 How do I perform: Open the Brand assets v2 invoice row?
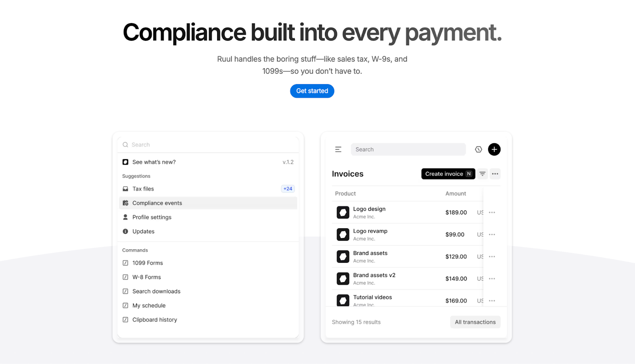point(416,279)
